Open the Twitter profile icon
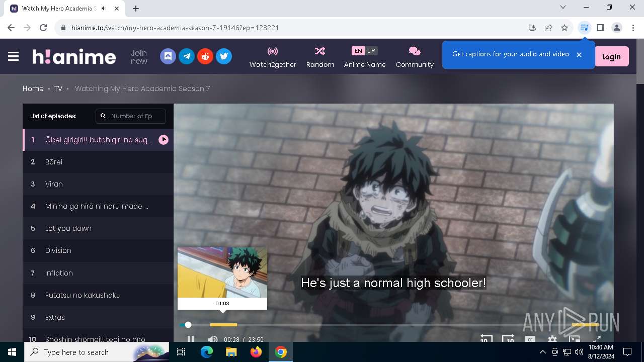 [x=224, y=56]
